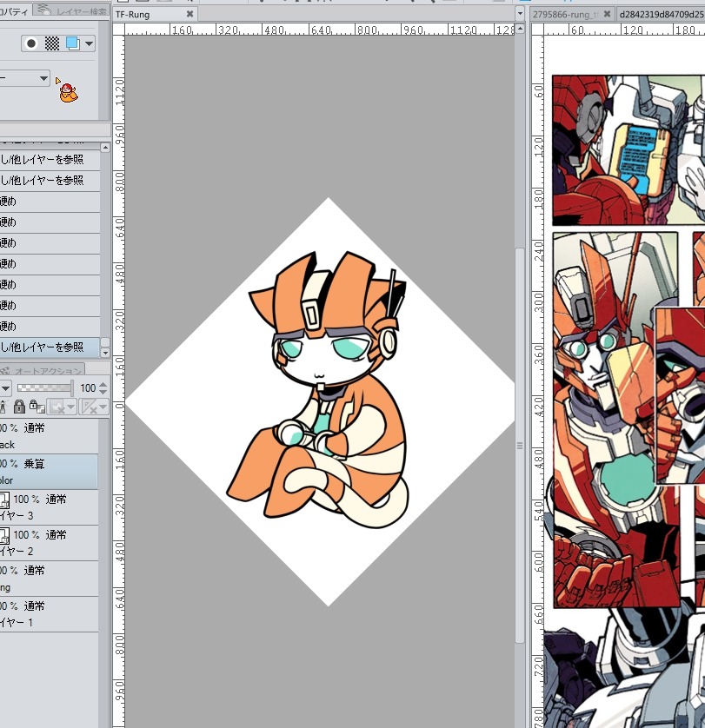This screenshot has width=705, height=728.
Task: Toggle the Lock Transparent Pixels icon
Action: click(x=37, y=407)
